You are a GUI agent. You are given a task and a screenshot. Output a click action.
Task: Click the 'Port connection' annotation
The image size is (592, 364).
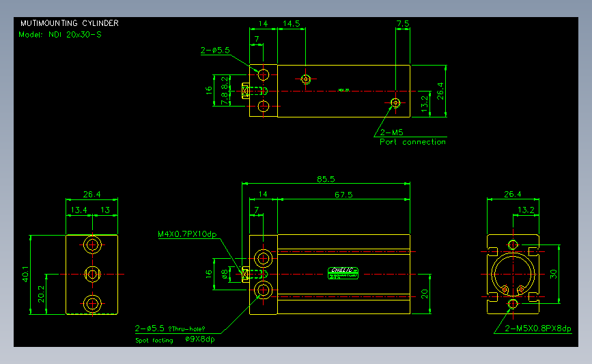[412, 142]
